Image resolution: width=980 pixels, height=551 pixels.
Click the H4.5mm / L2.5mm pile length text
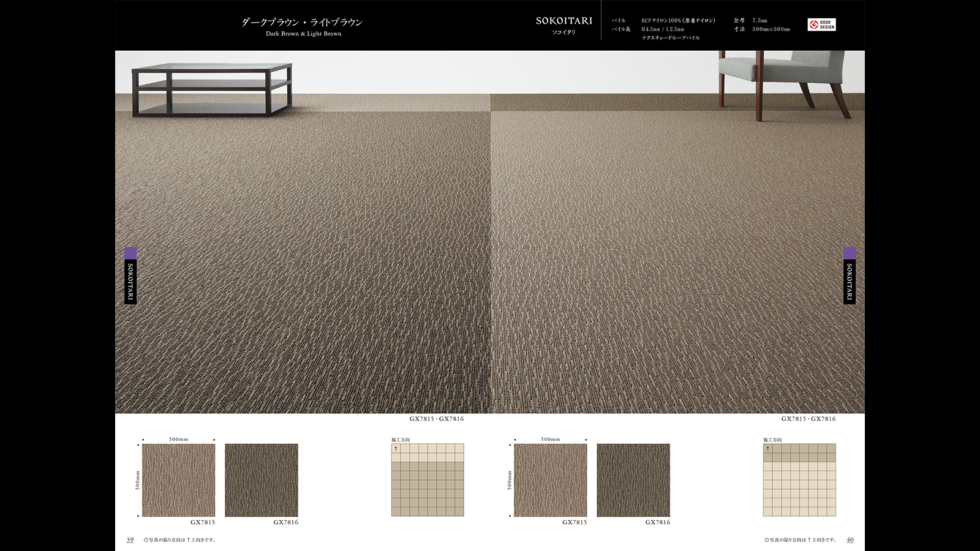pyautogui.click(x=663, y=29)
